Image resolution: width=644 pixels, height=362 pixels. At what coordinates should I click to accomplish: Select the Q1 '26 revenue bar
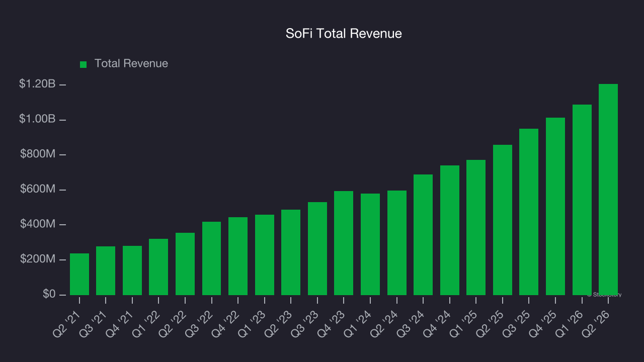582,200
